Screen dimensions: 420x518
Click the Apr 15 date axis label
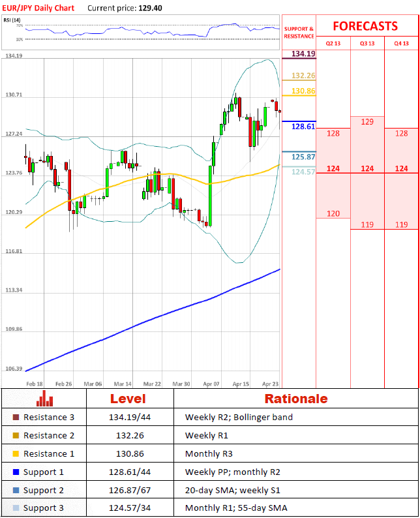tap(241, 384)
